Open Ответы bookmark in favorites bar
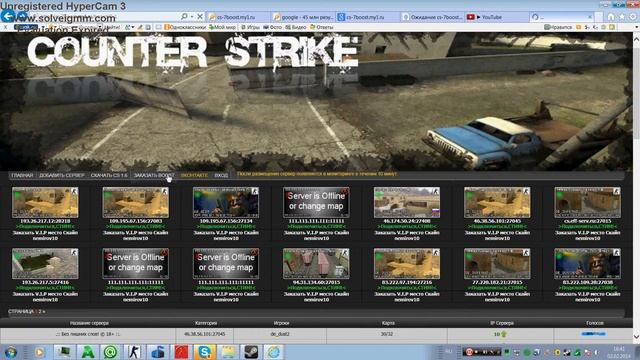This screenshot has width=640, height=360. [x=322, y=27]
